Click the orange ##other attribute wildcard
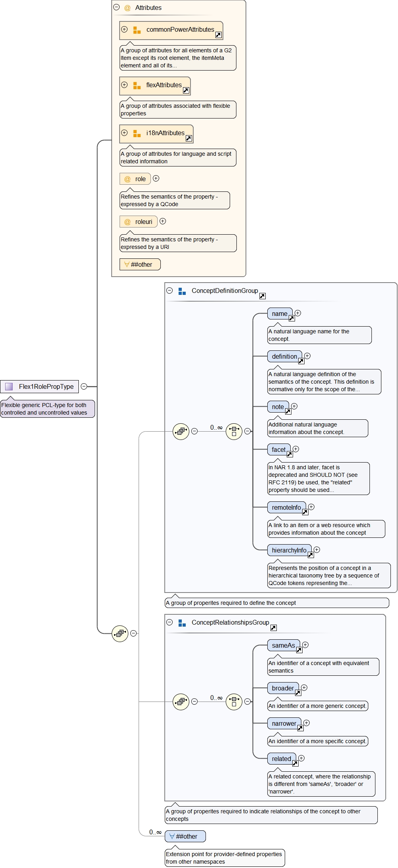Image resolution: width=398 pixels, height=868 pixels. (140, 264)
